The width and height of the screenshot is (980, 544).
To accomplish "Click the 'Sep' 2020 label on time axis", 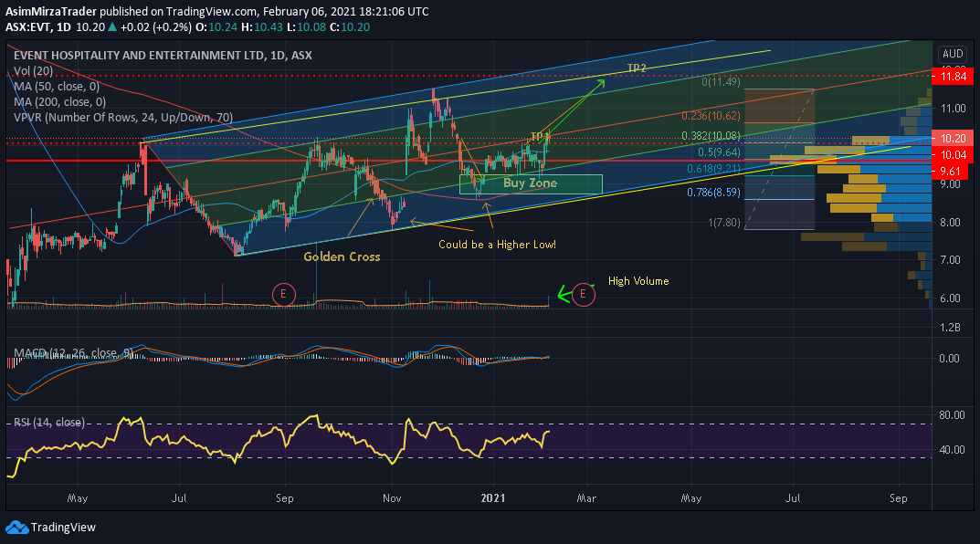I will pyautogui.click(x=284, y=497).
